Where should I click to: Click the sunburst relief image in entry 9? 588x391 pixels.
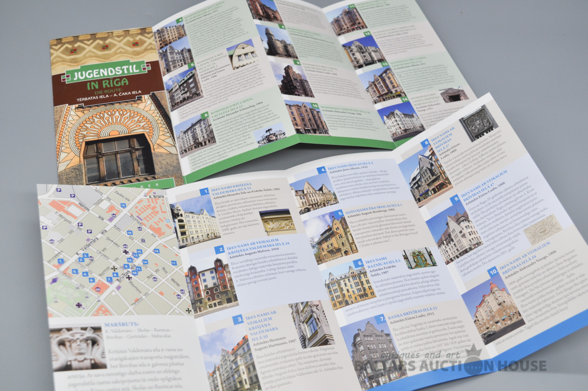[x=542, y=229]
